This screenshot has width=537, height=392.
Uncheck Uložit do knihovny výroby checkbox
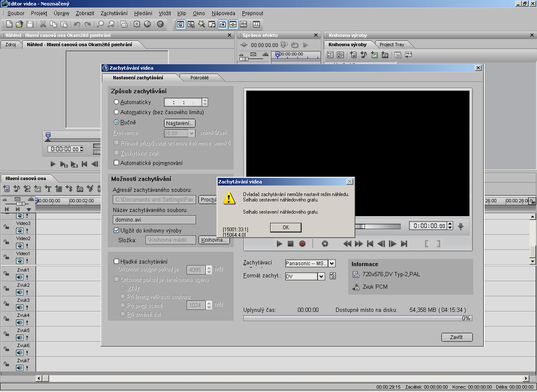click(x=117, y=230)
